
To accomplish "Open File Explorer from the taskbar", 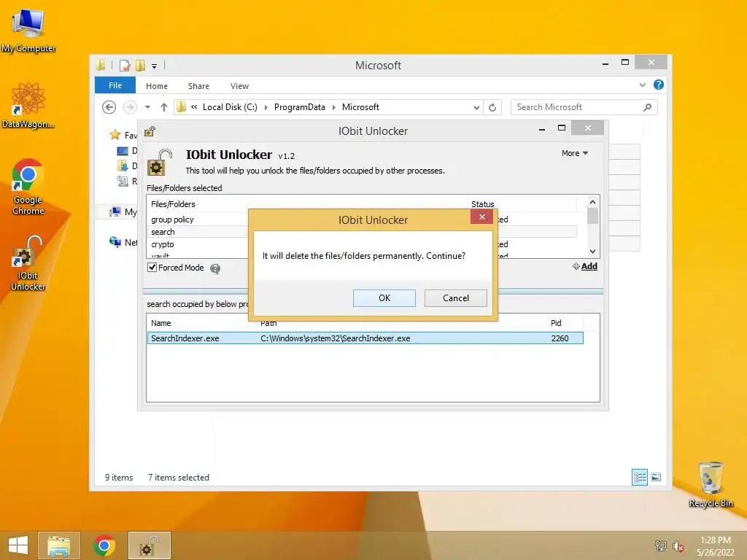I will (x=58, y=545).
